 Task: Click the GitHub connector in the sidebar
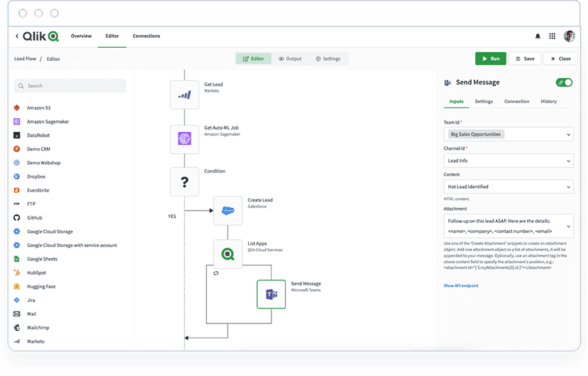35,217
